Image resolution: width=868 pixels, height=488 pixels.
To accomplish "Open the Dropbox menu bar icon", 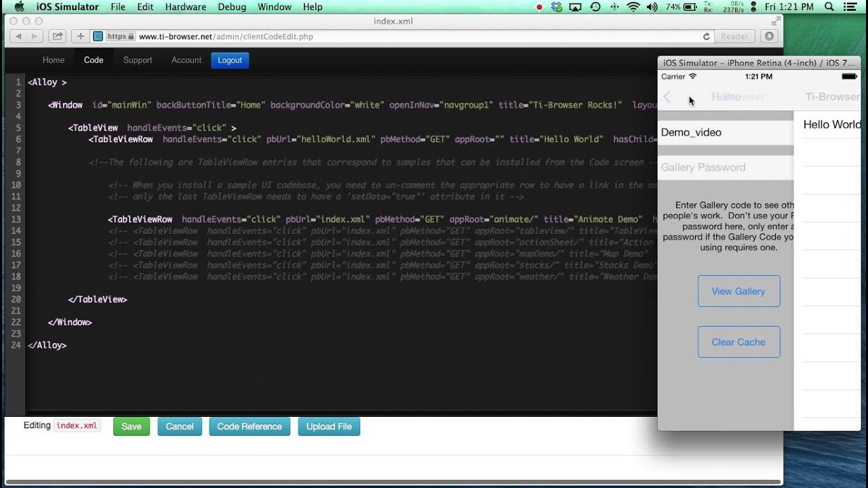I will (557, 7).
